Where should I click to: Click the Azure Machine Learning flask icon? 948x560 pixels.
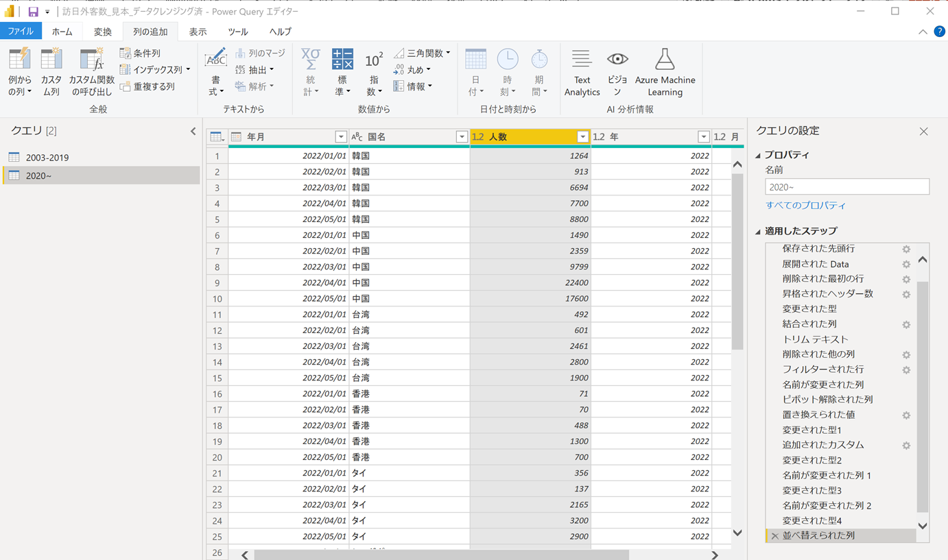665,60
